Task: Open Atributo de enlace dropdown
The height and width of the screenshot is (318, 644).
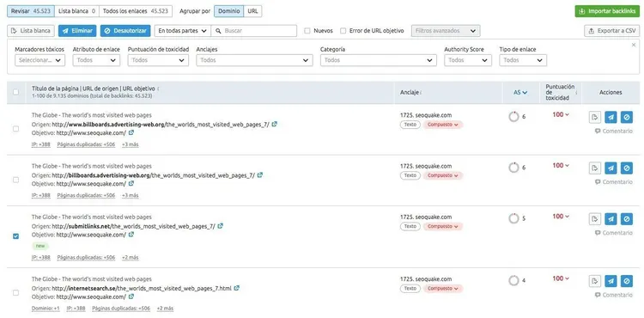Action: (96, 60)
